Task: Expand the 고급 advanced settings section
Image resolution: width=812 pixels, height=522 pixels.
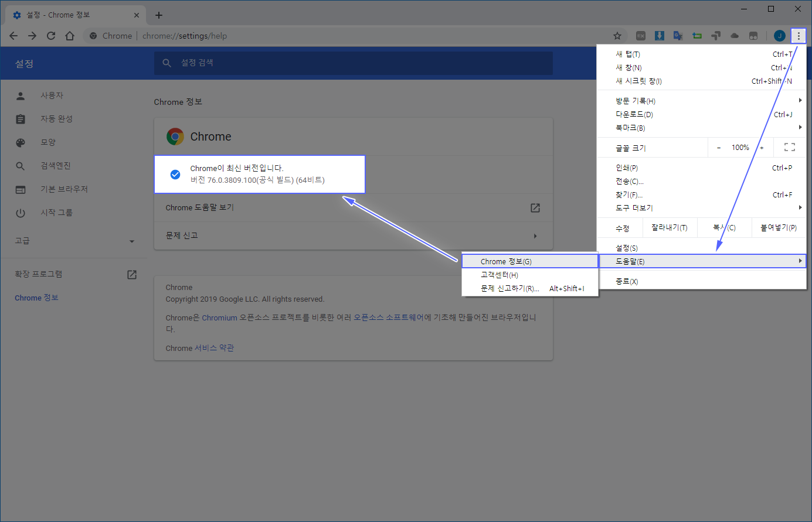Action: (x=74, y=241)
